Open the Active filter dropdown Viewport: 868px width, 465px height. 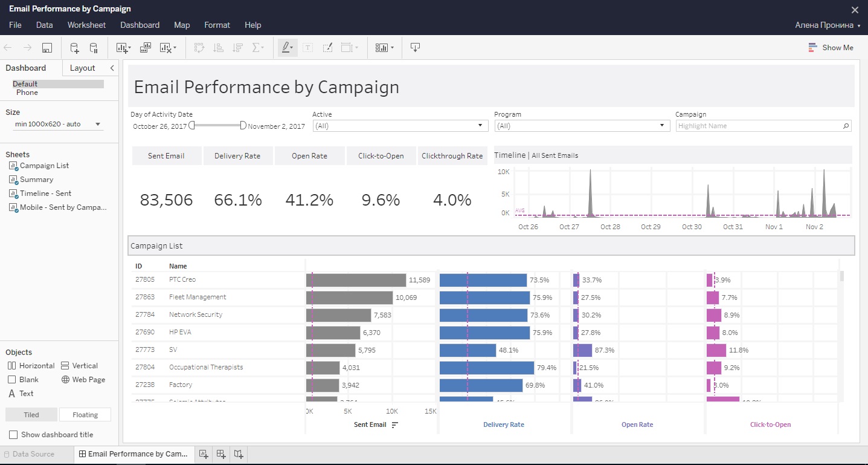point(480,126)
